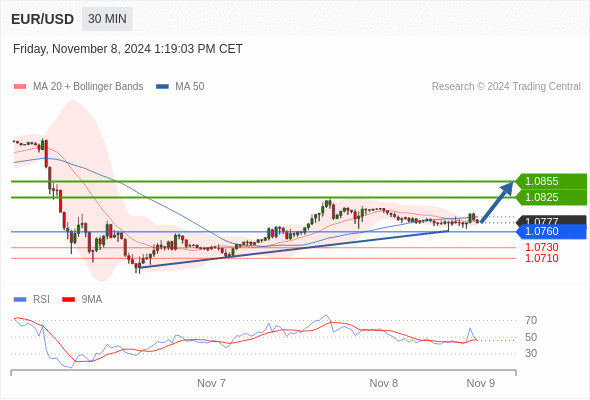Image resolution: width=590 pixels, height=400 pixels.
Task: Click the blue 1.0760 pivot price tag
Action: [551, 231]
